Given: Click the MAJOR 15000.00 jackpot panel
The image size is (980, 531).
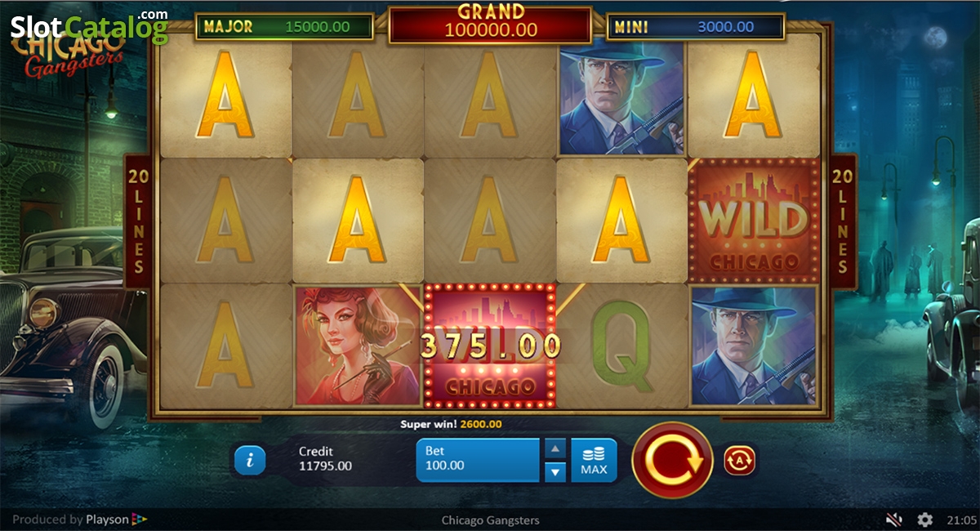Looking at the screenshot, I should click(284, 26).
